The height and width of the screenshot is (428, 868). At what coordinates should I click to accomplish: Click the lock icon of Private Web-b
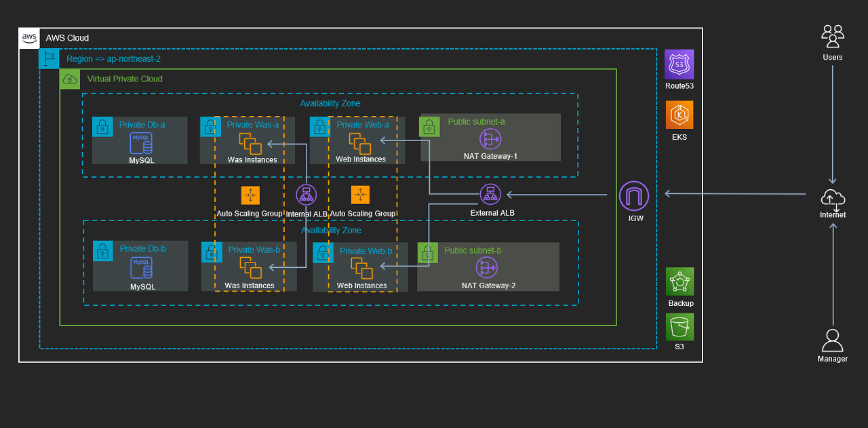click(x=323, y=252)
